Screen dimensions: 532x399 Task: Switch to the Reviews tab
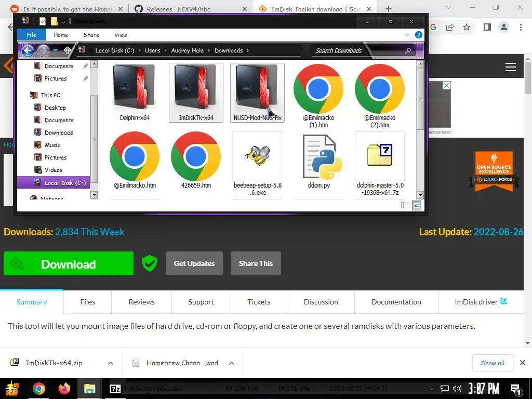[x=141, y=302]
